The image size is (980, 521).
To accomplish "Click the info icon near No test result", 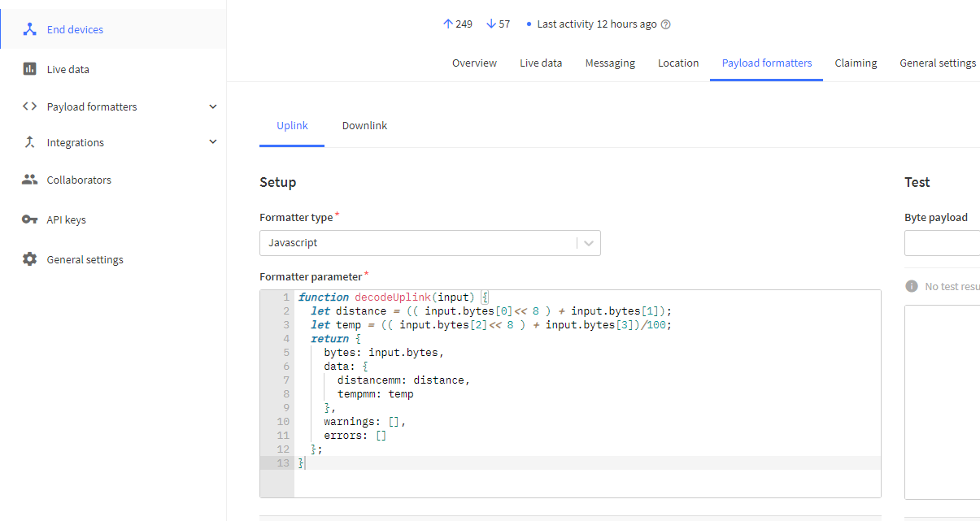I will click(x=912, y=286).
